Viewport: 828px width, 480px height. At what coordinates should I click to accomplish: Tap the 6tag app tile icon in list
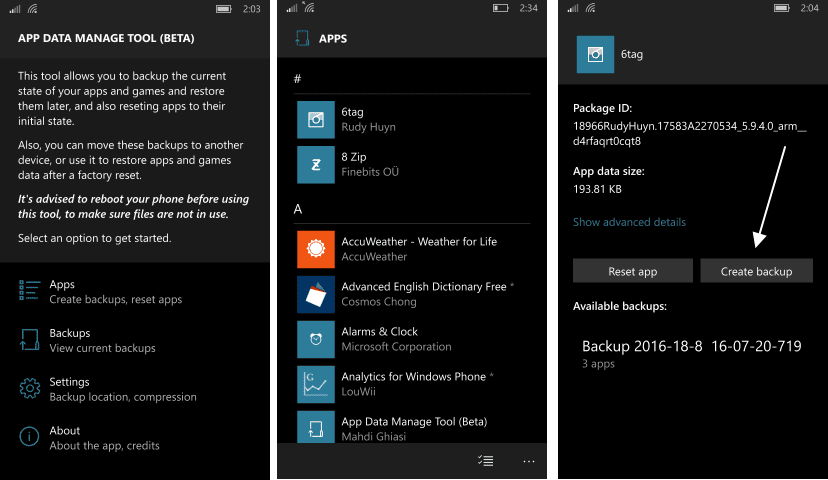point(316,120)
